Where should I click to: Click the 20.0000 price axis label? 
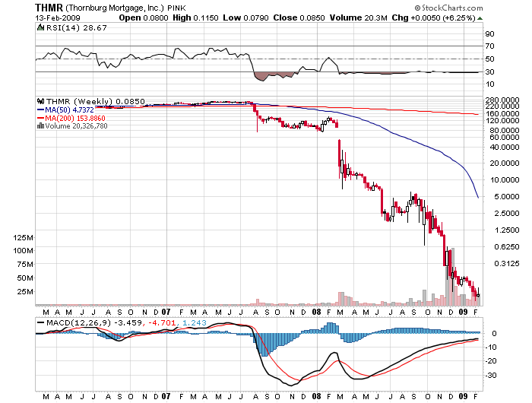[x=505, y=163]
